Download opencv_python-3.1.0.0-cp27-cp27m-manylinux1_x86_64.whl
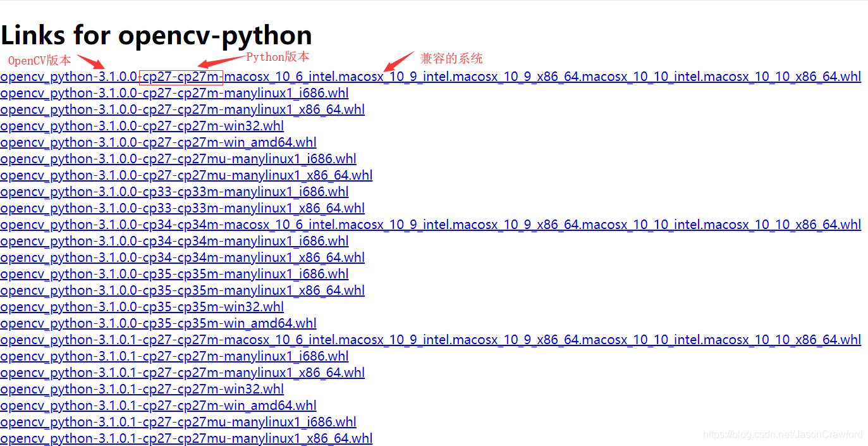 pos(182,109)
